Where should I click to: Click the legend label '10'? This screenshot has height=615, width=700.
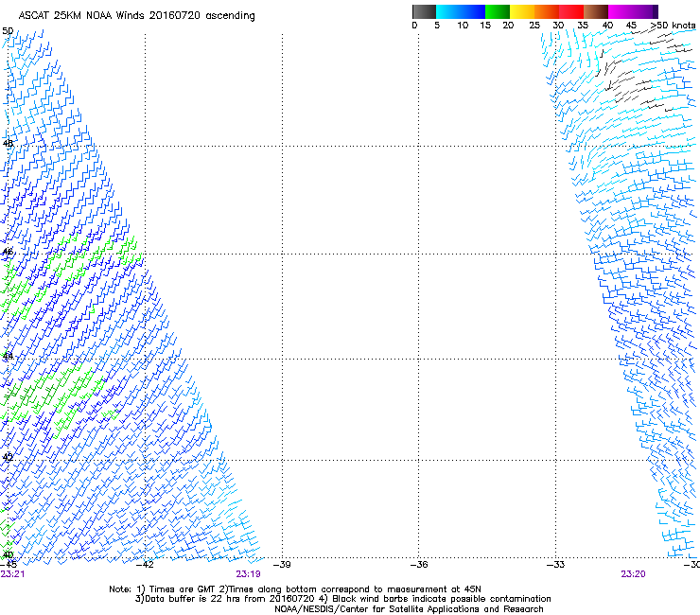(463, 26)
